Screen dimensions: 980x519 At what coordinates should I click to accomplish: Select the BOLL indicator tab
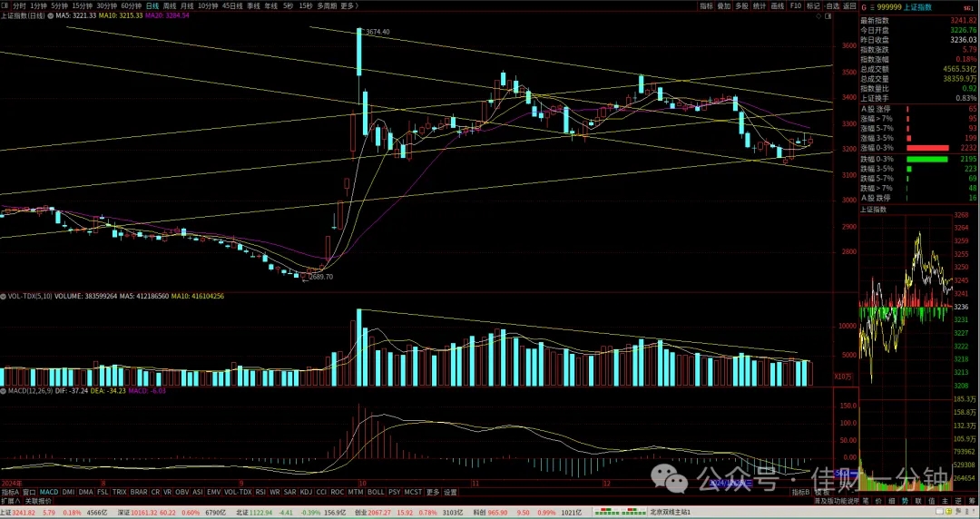(x=376, y=492)
